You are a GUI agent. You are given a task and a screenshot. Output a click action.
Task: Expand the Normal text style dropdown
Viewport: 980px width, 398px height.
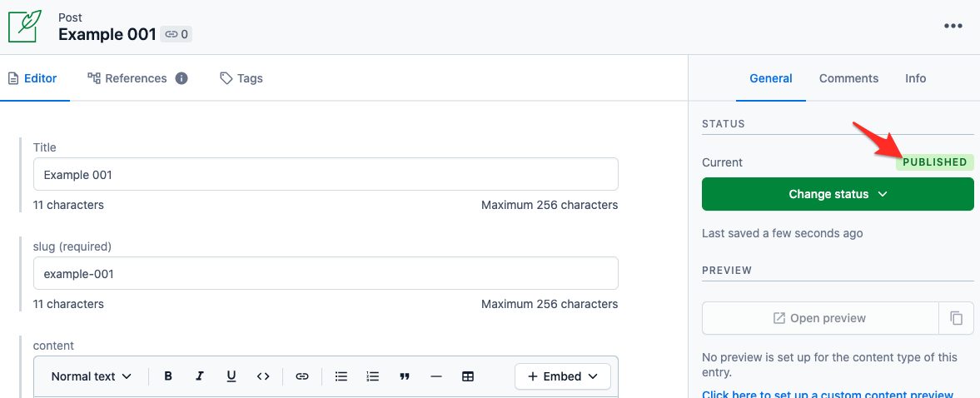pos(92,376)
